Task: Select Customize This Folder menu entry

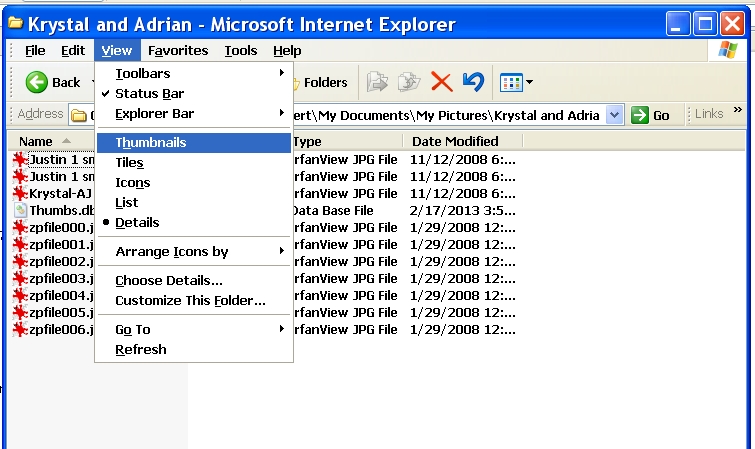Action: point(194,301)
